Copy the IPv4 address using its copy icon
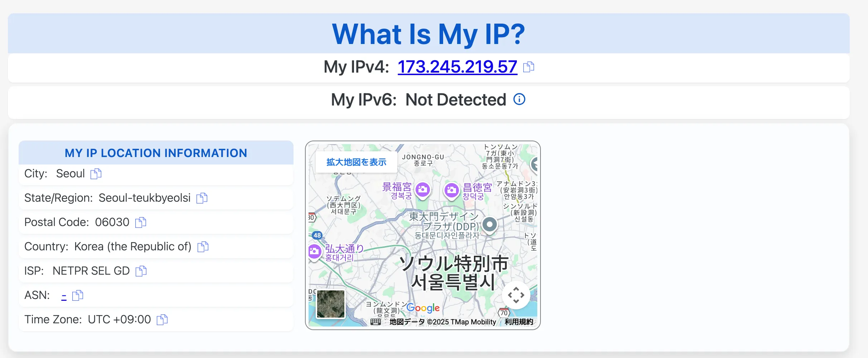This screenshot has width=868, height=358. 529,67
